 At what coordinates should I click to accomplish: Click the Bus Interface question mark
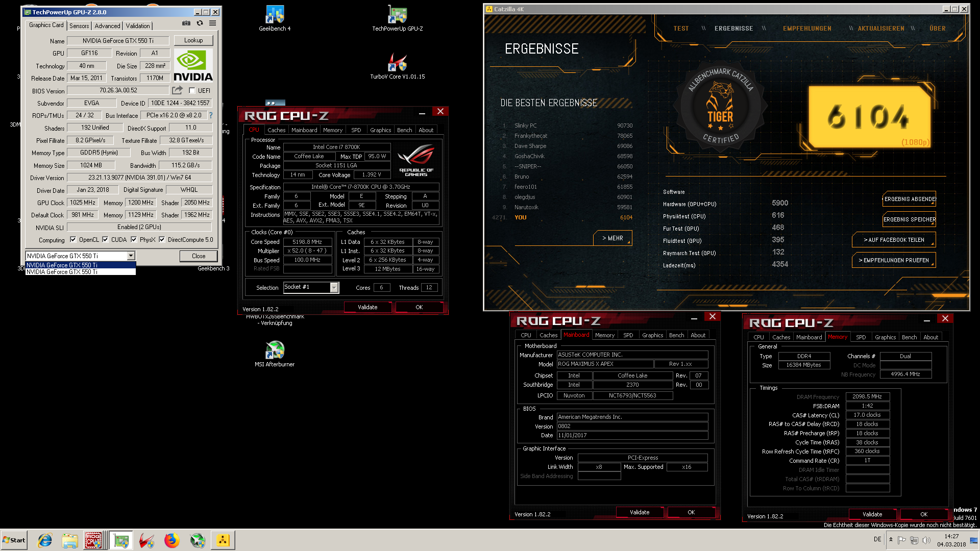pos(210,115)
